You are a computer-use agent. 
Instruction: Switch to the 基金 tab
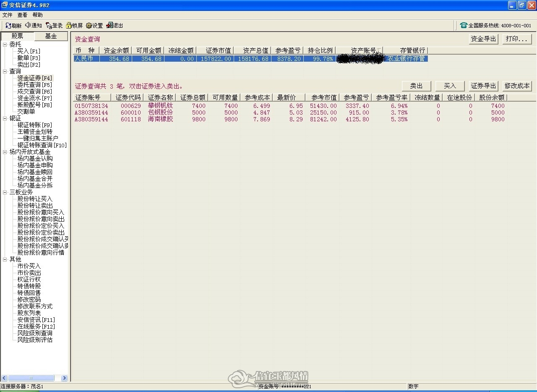(x=51, y=36)
